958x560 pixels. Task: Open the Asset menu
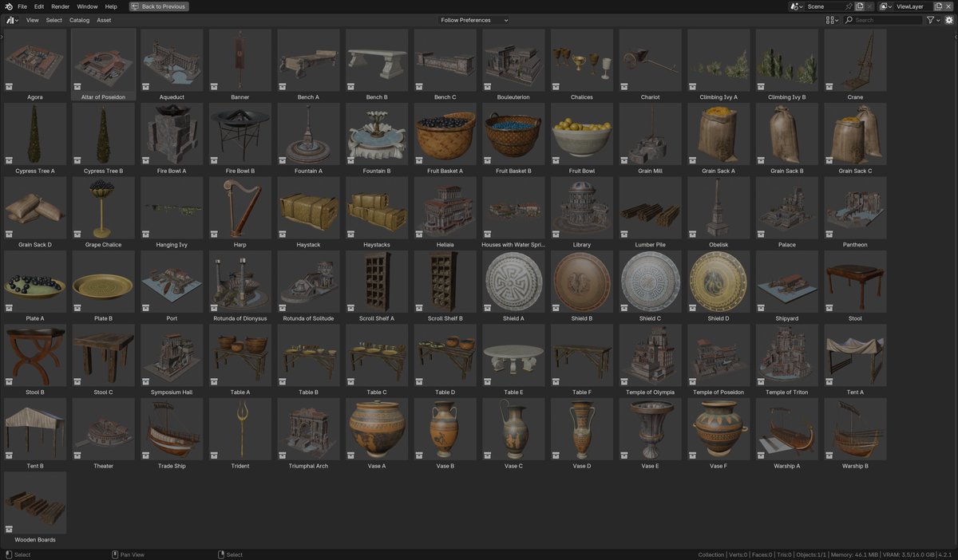[x=103, y=20]
